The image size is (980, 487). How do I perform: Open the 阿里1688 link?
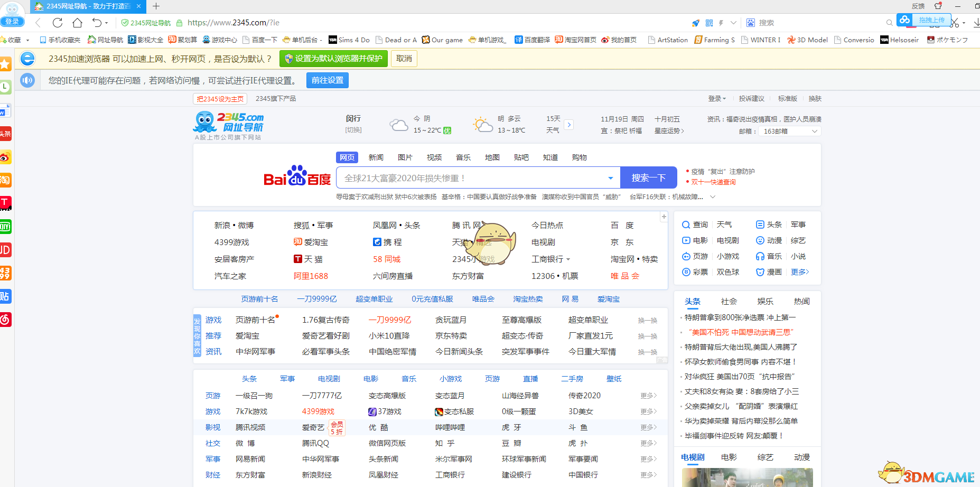click(x=311, y=276)
